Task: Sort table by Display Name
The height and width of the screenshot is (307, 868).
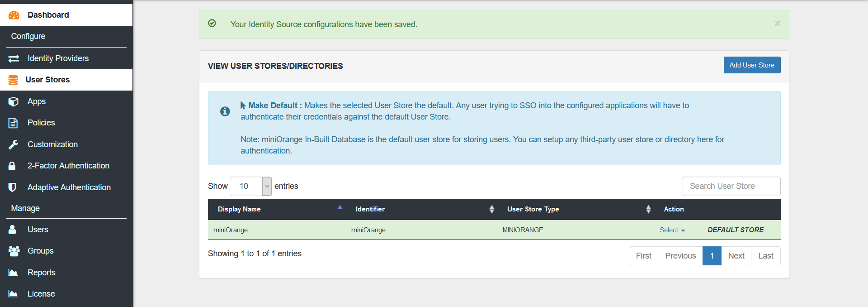Action: (x=277, y=209)
